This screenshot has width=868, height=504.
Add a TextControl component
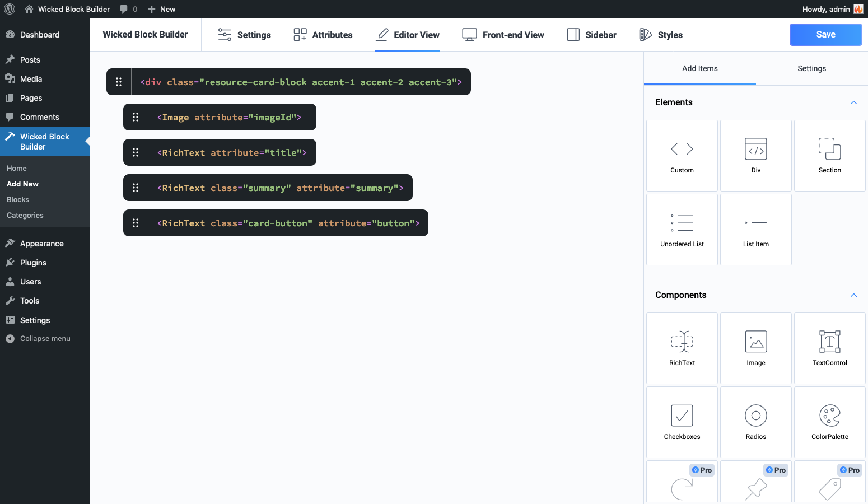pyautogui.click(x=830, y=348)
